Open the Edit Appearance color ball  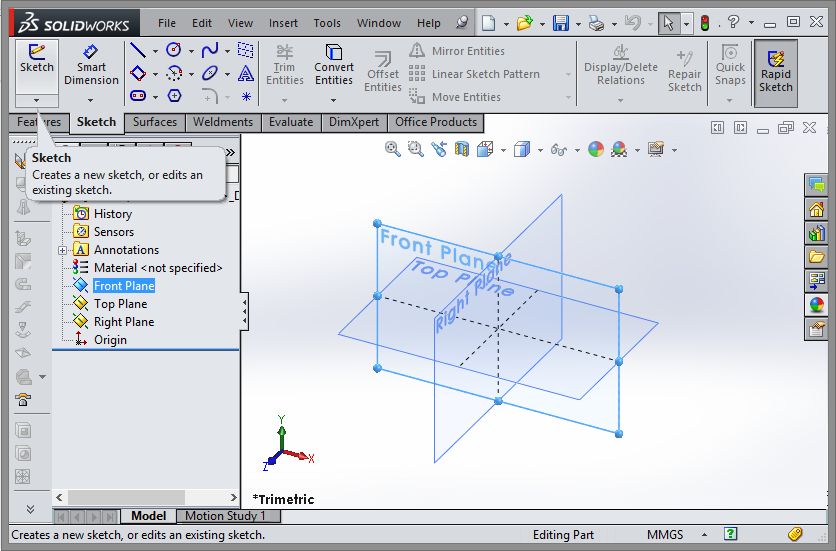click(596, 149)
